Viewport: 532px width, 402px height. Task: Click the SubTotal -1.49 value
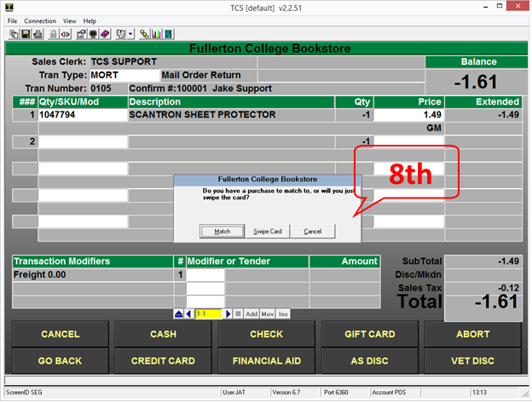coord(508,261)
